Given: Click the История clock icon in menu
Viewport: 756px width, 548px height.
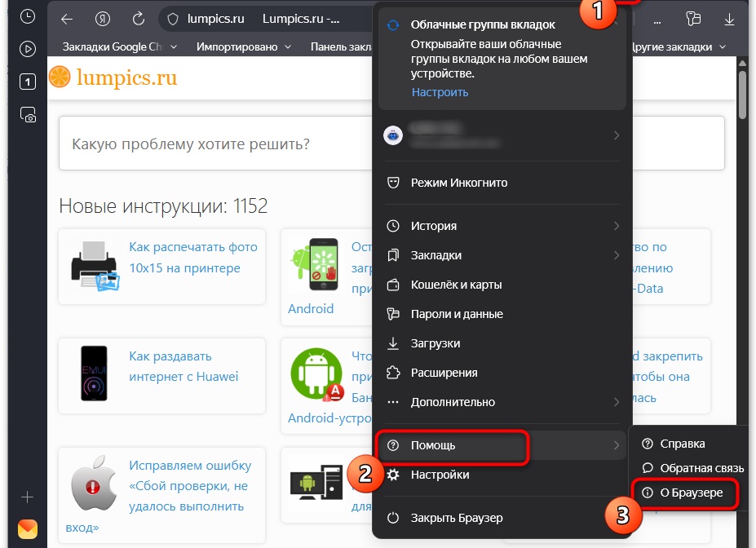Looking at the screenshot, I should click(393, 226).
